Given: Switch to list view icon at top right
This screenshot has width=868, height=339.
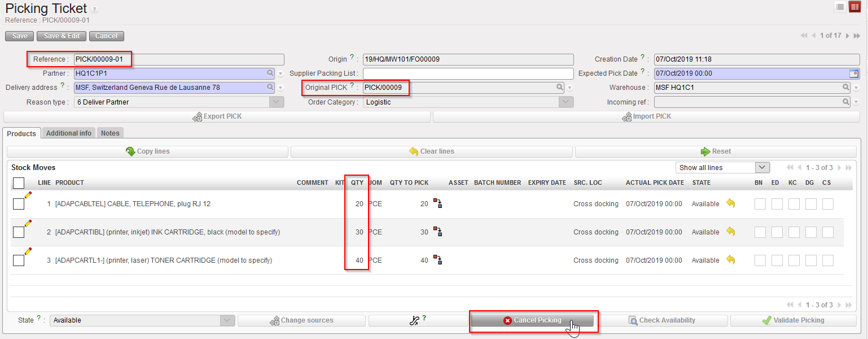Looking at the screenshot, I should [840, 7].
